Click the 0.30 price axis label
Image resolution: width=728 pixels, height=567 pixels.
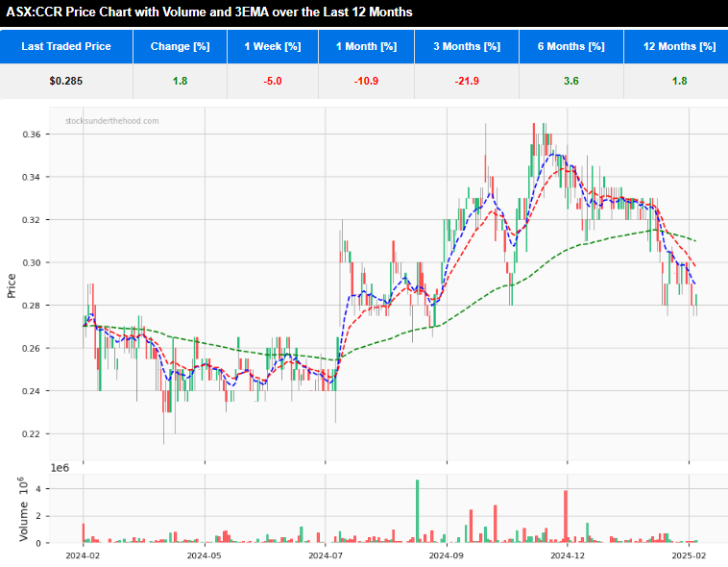32,262
